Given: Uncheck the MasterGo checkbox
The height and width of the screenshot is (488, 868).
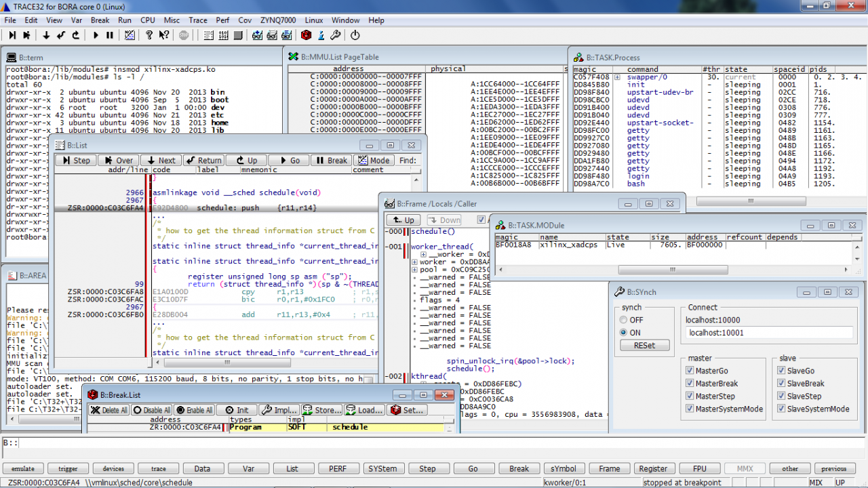Looking at the screenshot, I should [690, 371].
